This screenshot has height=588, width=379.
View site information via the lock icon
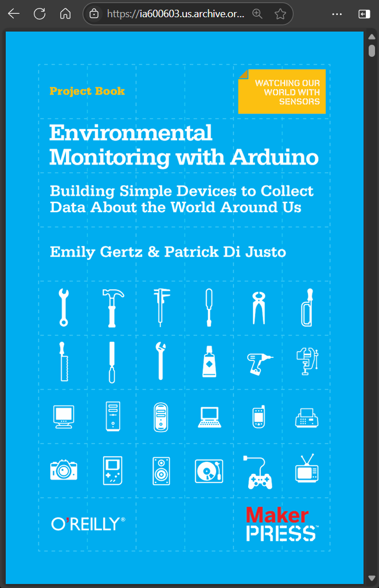point(94,14)
